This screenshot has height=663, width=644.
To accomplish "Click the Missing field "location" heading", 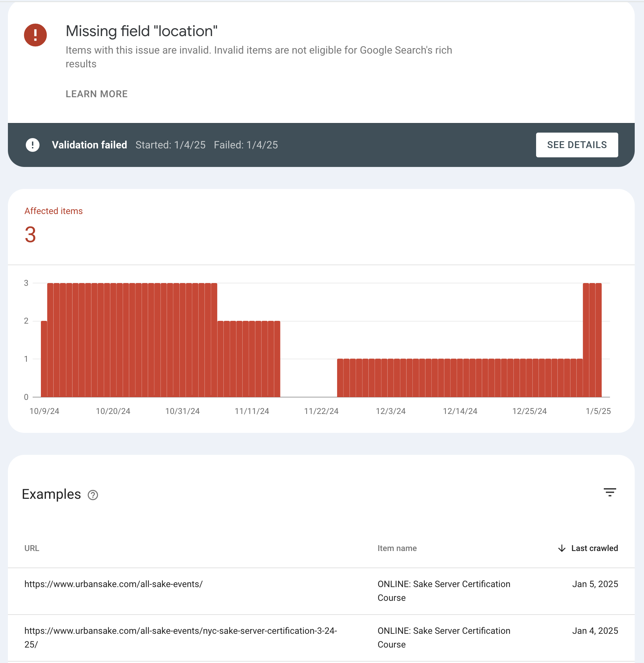I will pos(142,31).
